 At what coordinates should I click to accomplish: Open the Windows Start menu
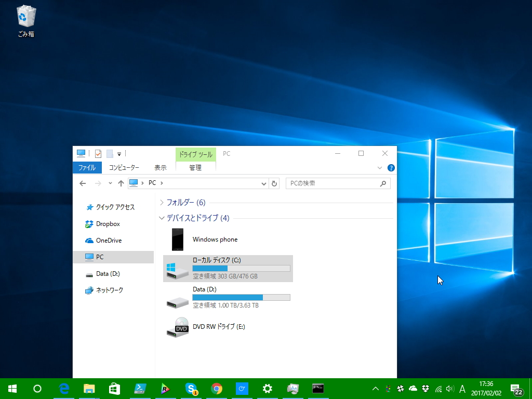tap(12, 389)
